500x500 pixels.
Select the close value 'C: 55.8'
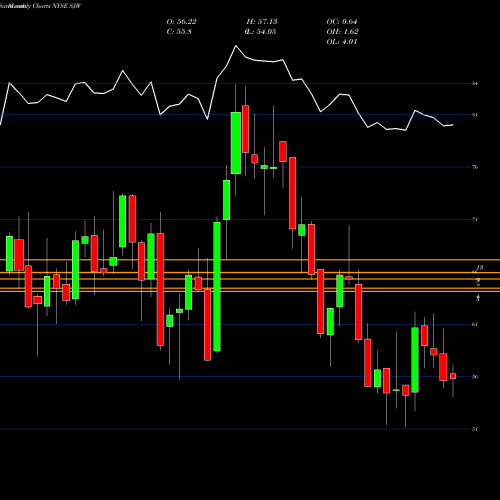point(179,32)
